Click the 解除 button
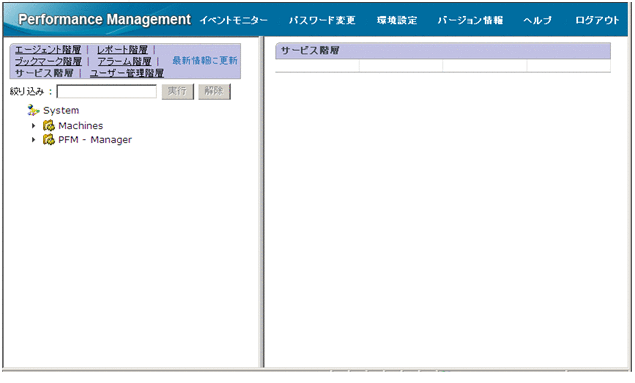This screenshot has width=635, height=383. (x=214, y=91)
